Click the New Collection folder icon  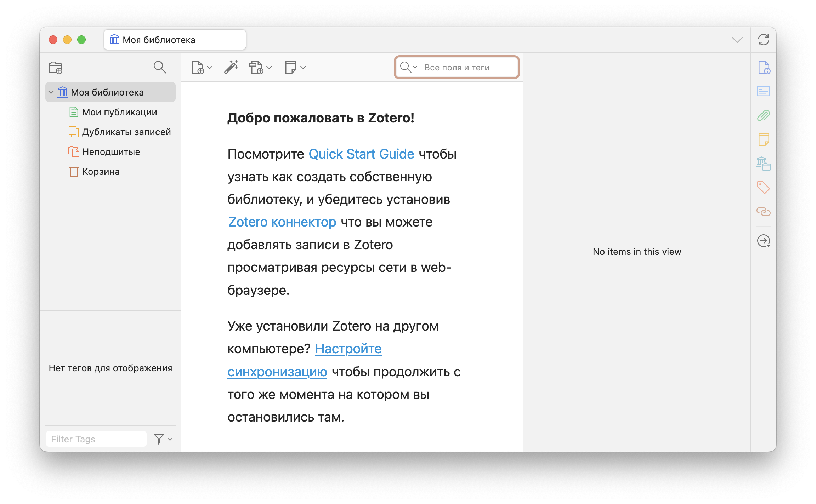pyautogui.click(x=56, y=67)
